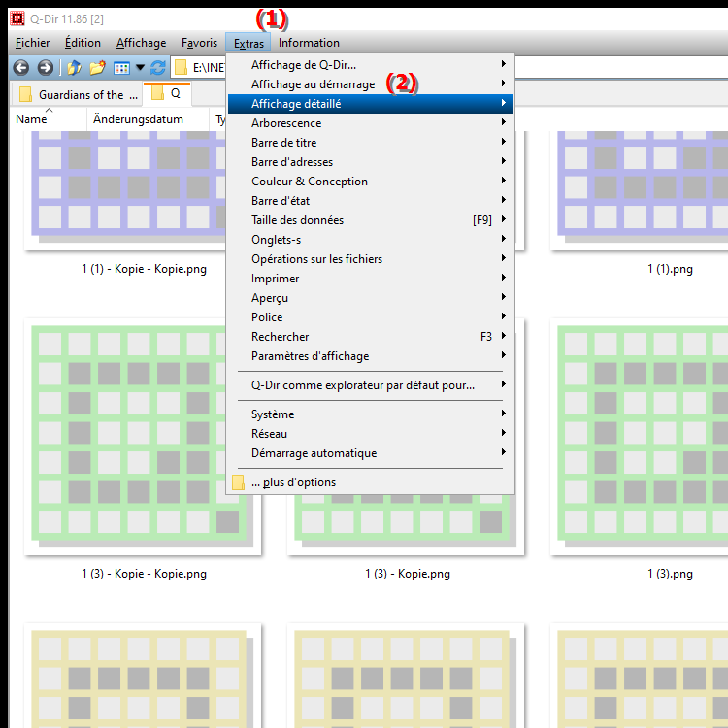Click the Q-Dir application icon in title bar
728x728 pixels.
17,18
